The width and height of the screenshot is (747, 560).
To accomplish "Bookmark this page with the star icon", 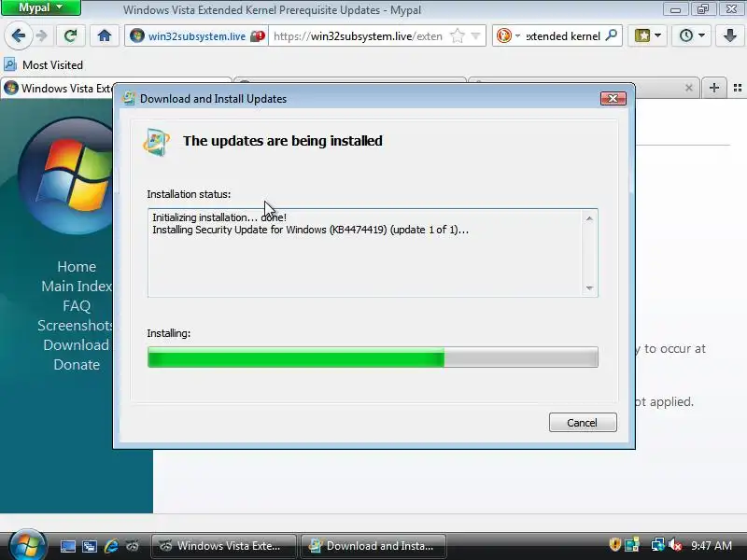I will 457,36.
